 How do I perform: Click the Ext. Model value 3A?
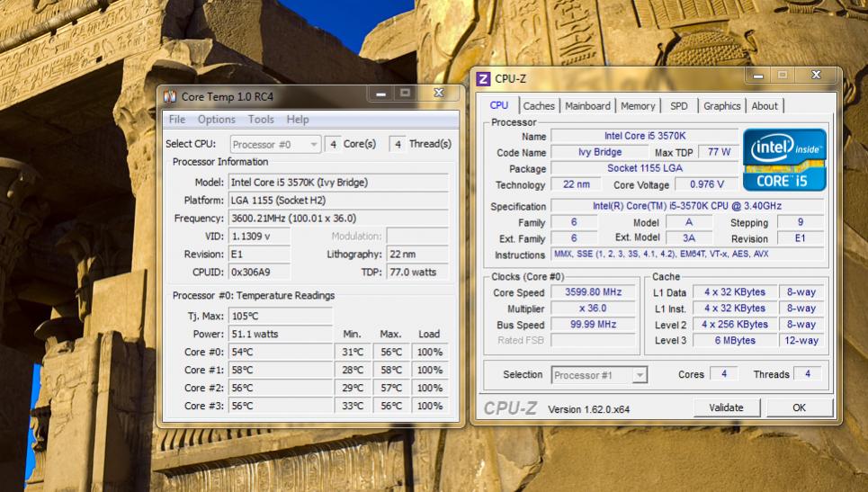coord(689,238)
